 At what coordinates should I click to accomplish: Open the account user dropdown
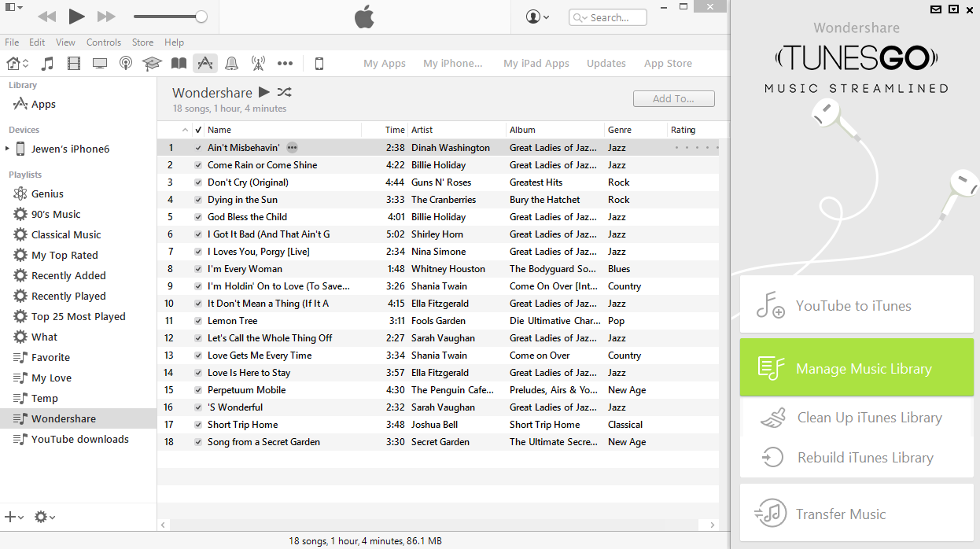click(x=538, y=17)
